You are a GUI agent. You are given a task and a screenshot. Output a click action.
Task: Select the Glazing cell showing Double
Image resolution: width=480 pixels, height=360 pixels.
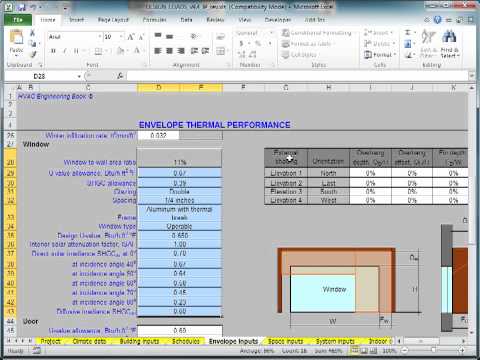(179, 192)
